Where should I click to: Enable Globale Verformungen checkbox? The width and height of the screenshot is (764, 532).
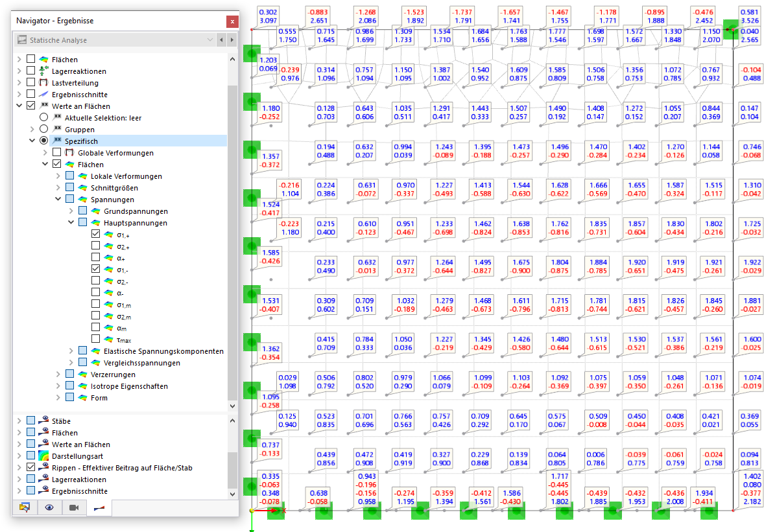coord(56,152)
